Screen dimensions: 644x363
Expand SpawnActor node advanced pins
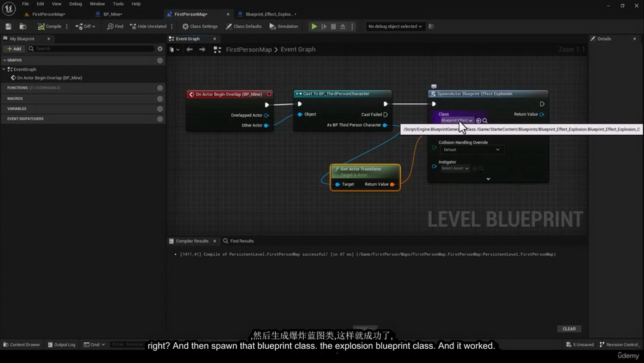pos(488,179)
